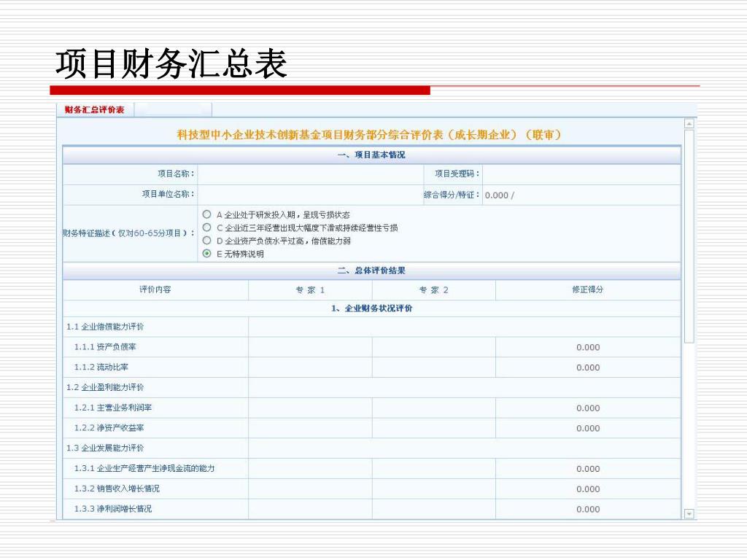747x560 pixels.
Task: Click the 一、项目基本情况 section header
Action: (x=371, y=155)
